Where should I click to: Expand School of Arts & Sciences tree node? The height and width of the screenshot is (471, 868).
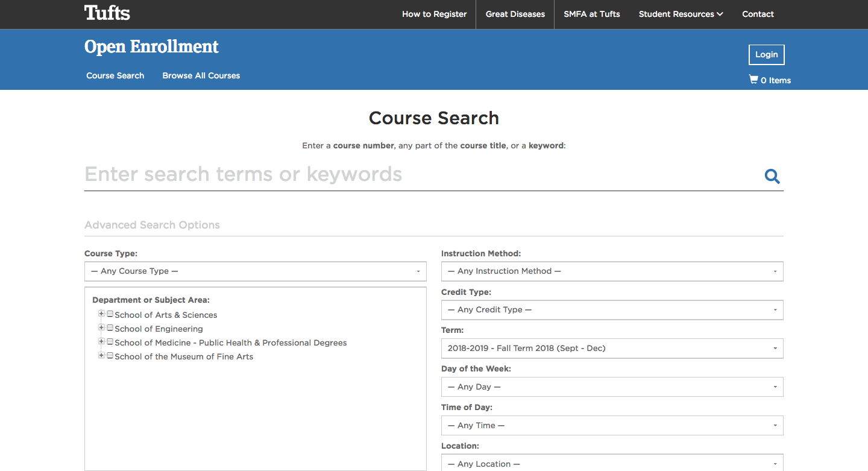(x=101, y=313)
